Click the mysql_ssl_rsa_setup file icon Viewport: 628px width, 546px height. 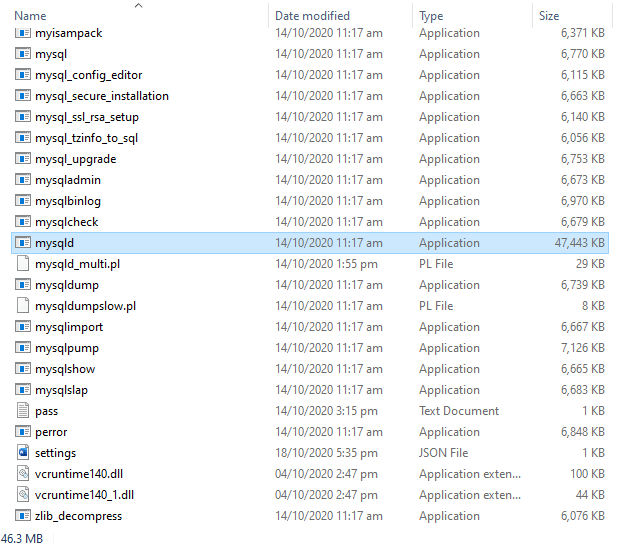(23, 117)
